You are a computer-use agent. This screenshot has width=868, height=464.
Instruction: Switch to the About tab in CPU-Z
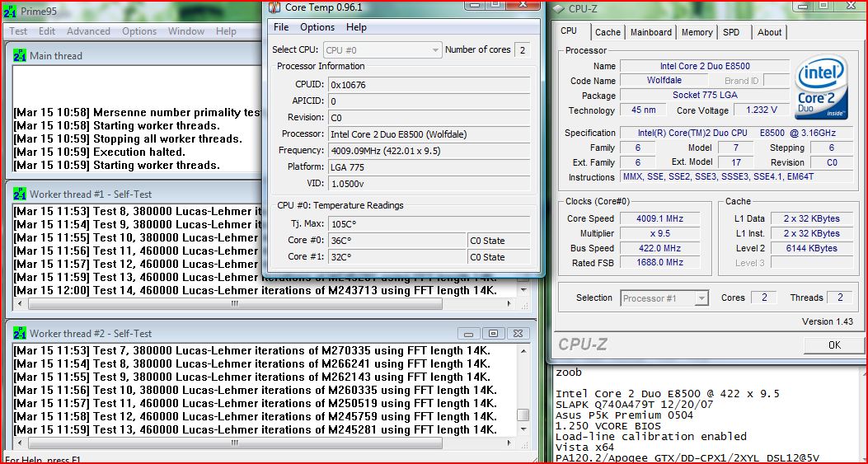(x=769, y=32)
